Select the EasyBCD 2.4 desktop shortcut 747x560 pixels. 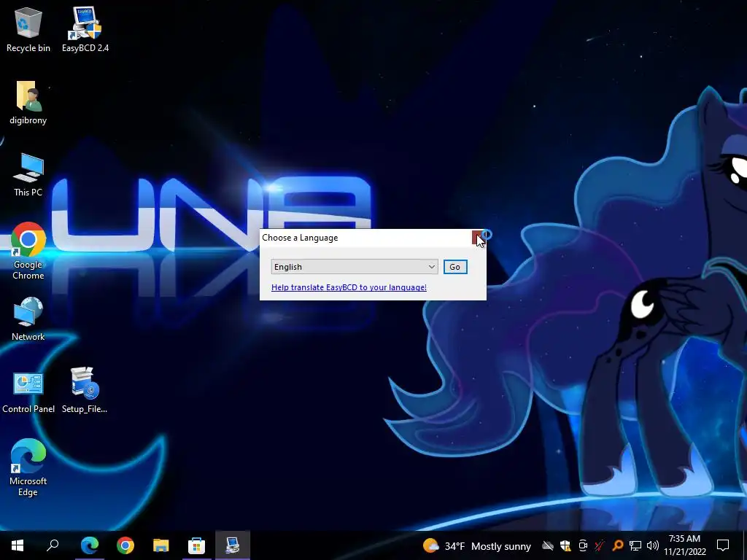[85, 28]
